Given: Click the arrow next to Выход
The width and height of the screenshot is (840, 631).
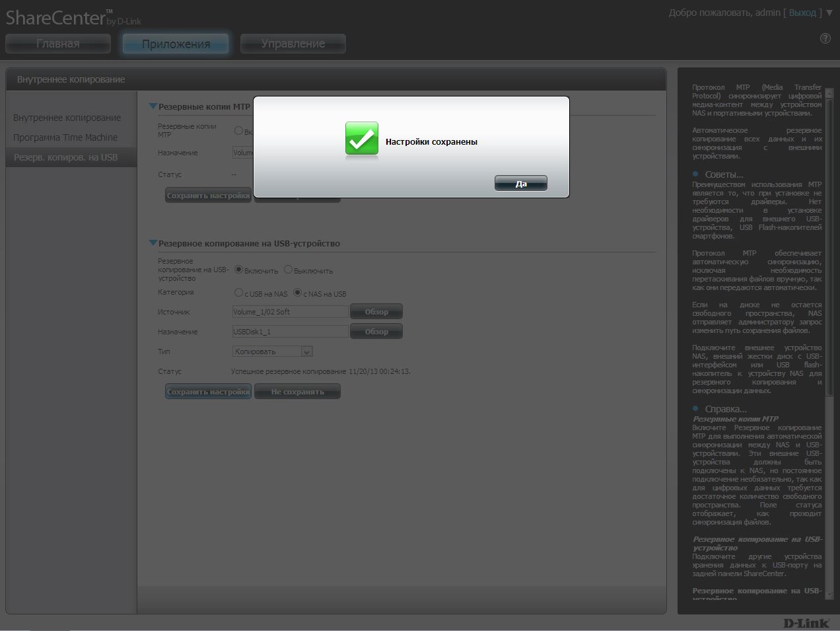Looking at the screenshot, I should coord(829,13).
